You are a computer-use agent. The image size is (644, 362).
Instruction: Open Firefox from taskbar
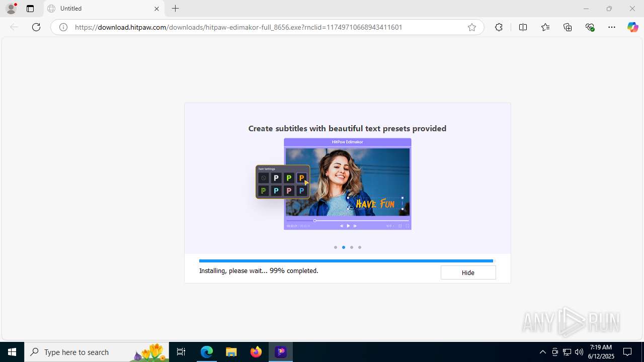[x=256, y=352]
